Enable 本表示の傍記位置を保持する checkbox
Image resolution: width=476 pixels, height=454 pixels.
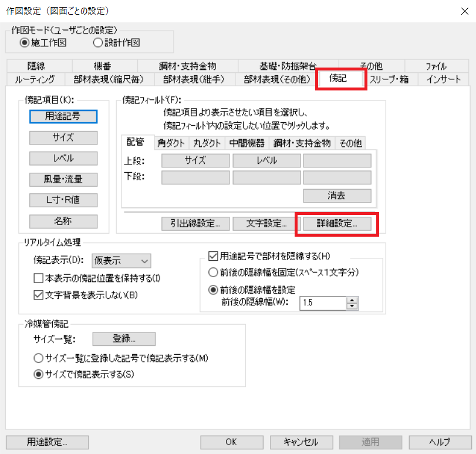point(39,277)
